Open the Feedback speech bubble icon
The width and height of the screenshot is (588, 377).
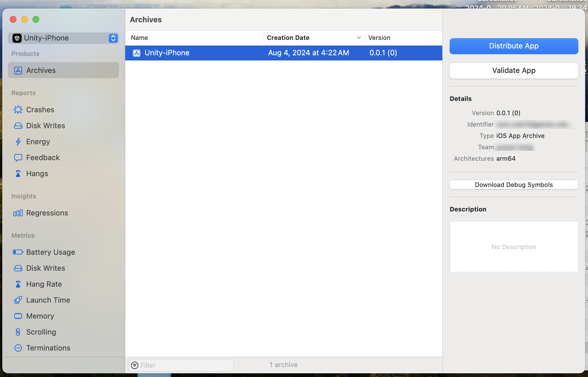[x=18, y=158]
